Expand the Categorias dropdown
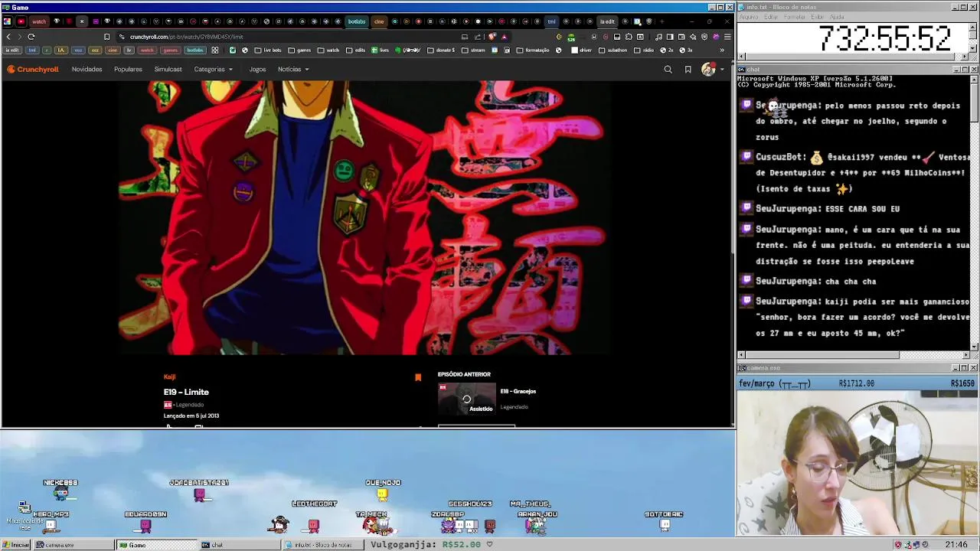This screenshot has height=551, width=980. click(213, 70)
